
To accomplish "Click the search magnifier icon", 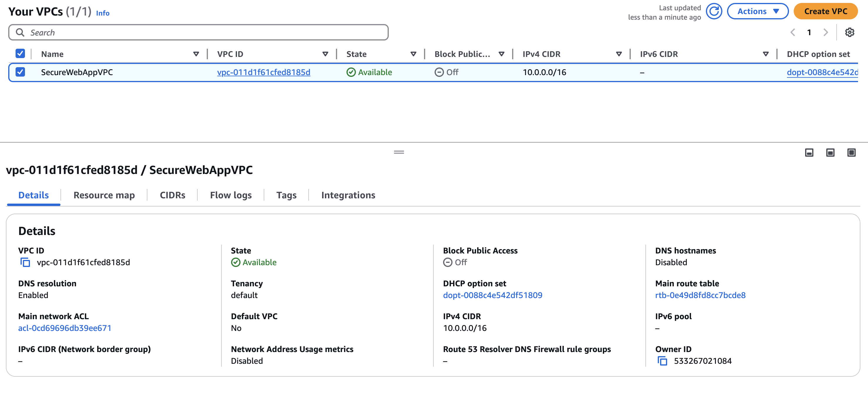I will tap(20, 32).
